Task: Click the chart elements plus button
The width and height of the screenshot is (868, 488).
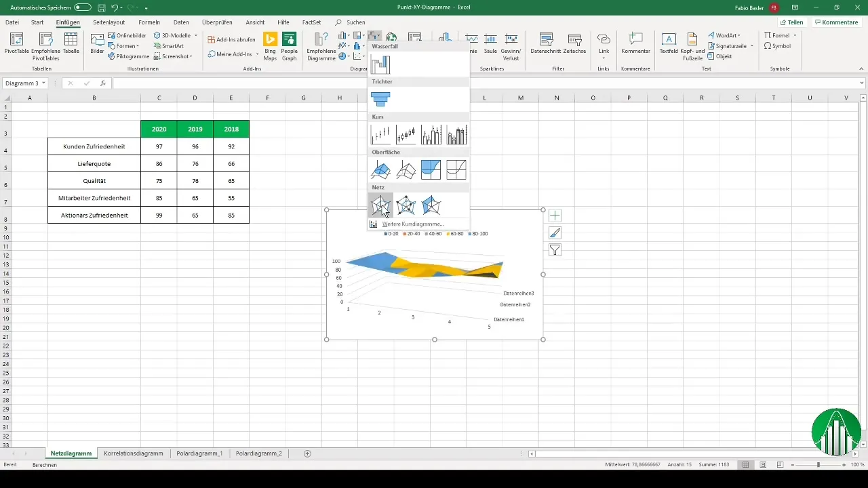Action: pyautogui.click(x=555, y=216)
